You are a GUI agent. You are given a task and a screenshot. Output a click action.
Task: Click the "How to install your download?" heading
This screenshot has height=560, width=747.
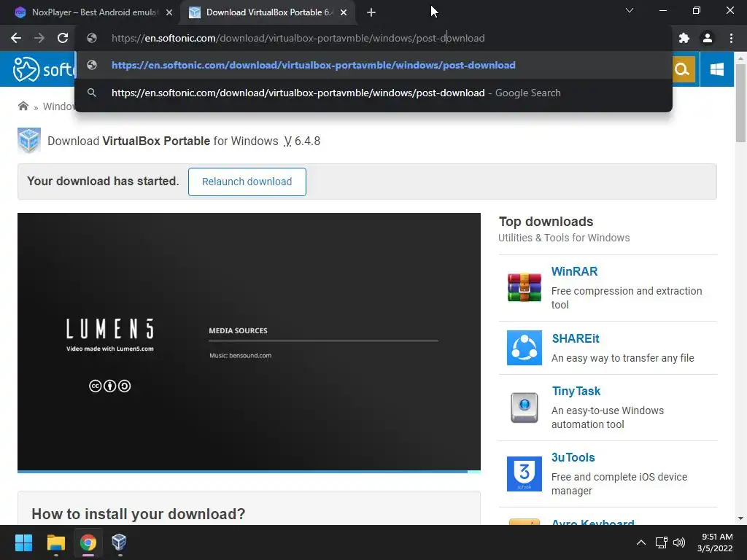[x=138, y=514]
